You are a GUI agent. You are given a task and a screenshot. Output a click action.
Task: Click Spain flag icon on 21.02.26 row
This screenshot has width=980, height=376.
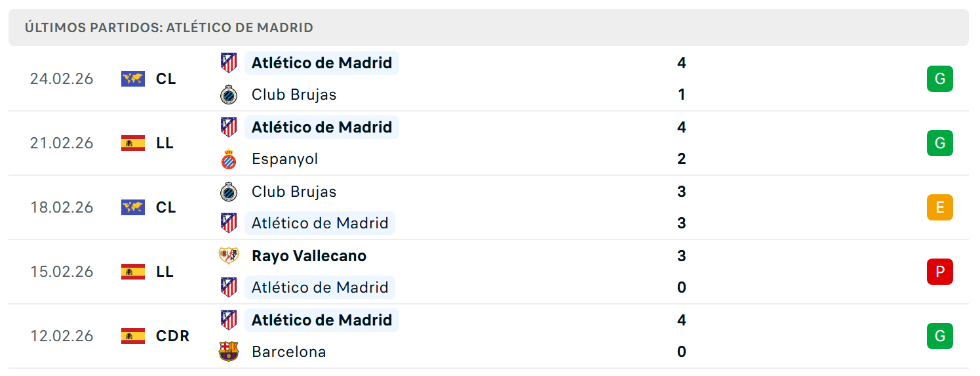point(133,143)
